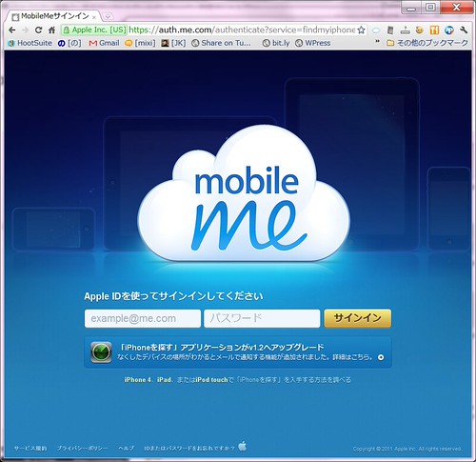Click the forgot ID or password link
The height and width of the screenshot is (462, 476).
189,449
